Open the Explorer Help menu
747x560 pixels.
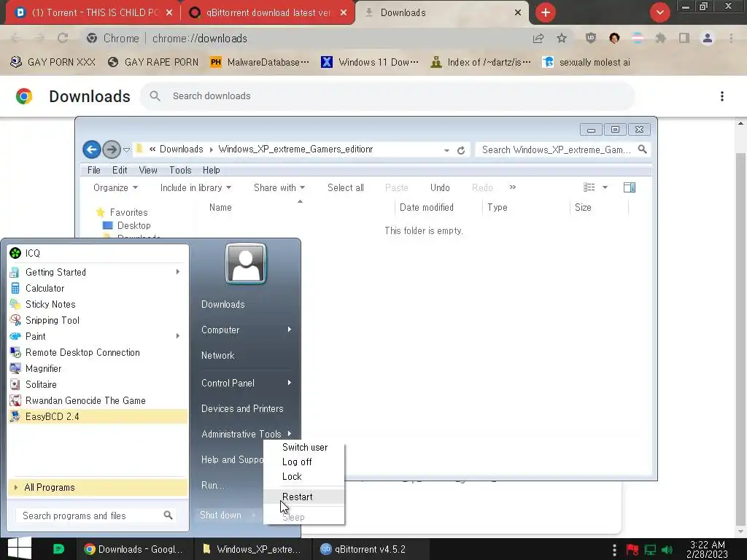pyautogui.click(x=211, y=170)
